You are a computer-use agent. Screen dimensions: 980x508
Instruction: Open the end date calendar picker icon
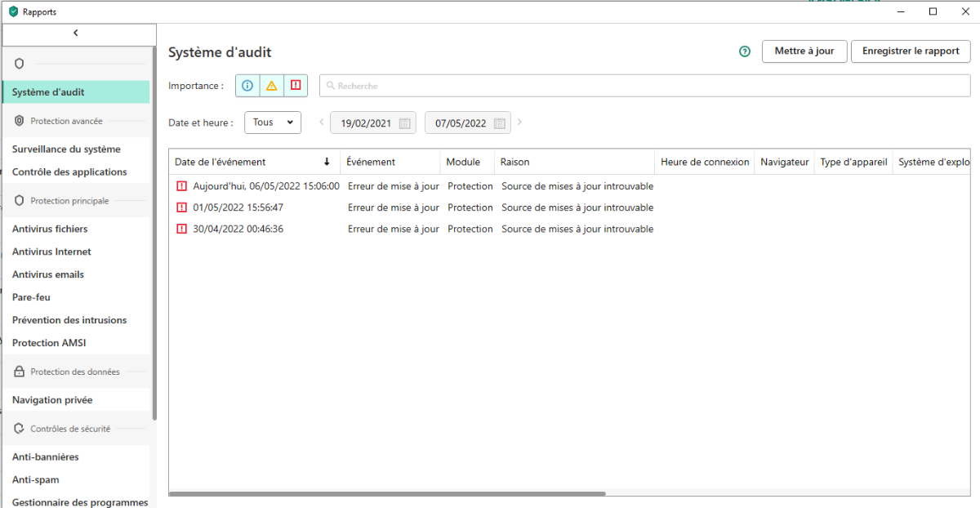pos(499,123)
